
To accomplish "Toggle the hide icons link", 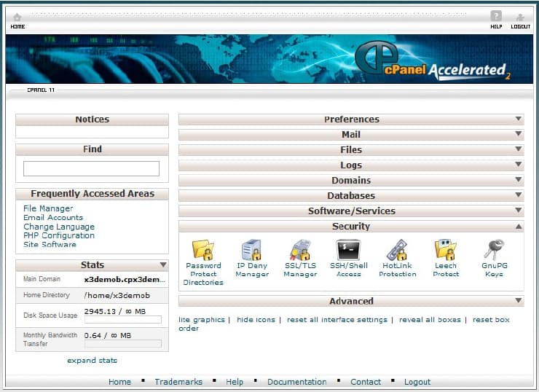I will click(256, 320).
